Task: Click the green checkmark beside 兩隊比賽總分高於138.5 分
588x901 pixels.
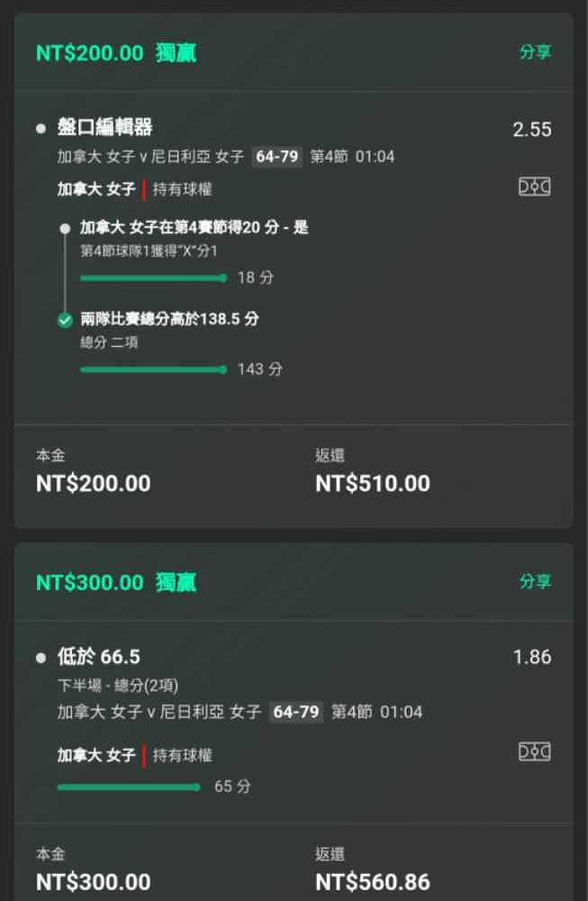Action: (x=65, y=320)
